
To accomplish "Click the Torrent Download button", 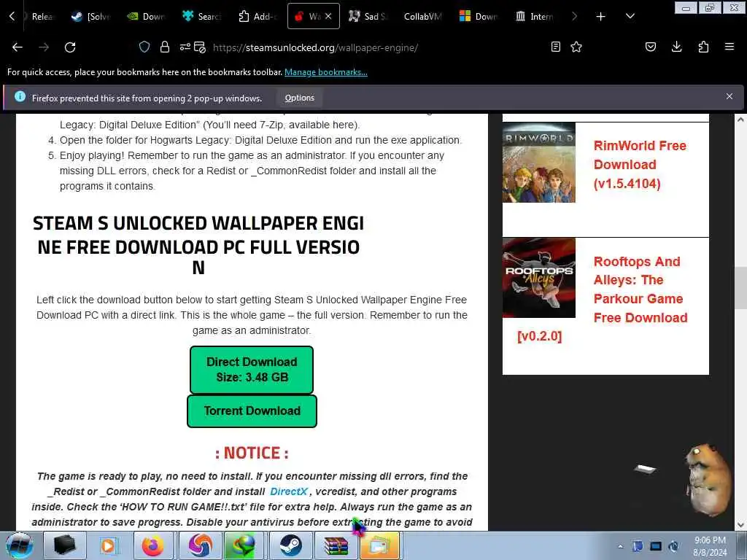I will pos(252,411).
